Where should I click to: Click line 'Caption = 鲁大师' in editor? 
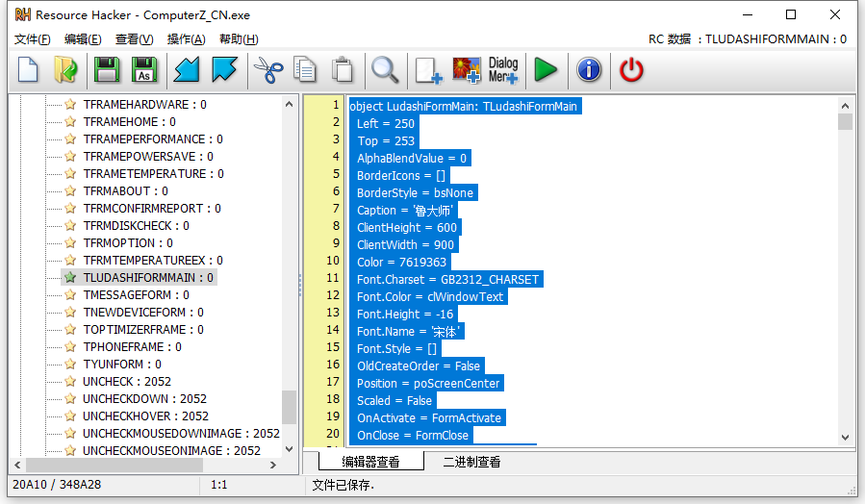point(404,210)
